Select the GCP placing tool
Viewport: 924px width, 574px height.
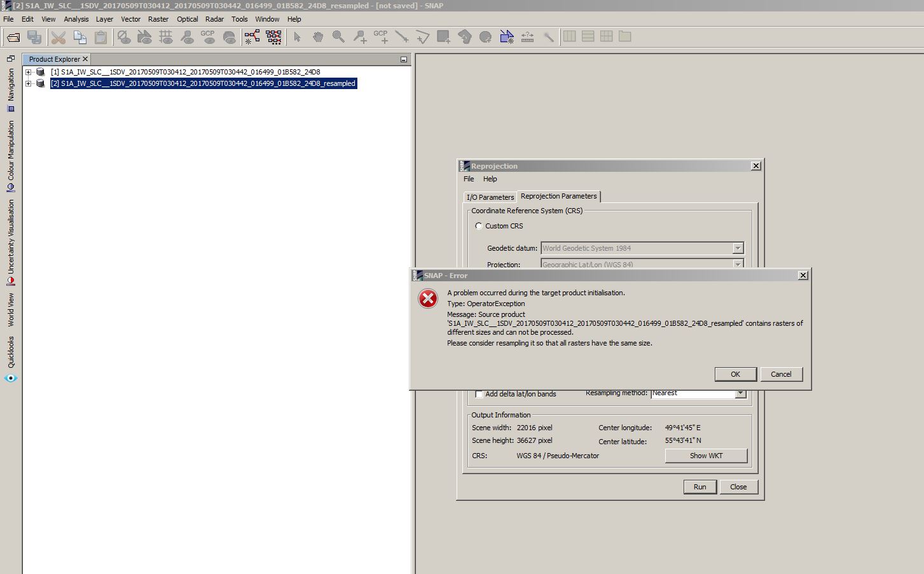click(381, 38)
